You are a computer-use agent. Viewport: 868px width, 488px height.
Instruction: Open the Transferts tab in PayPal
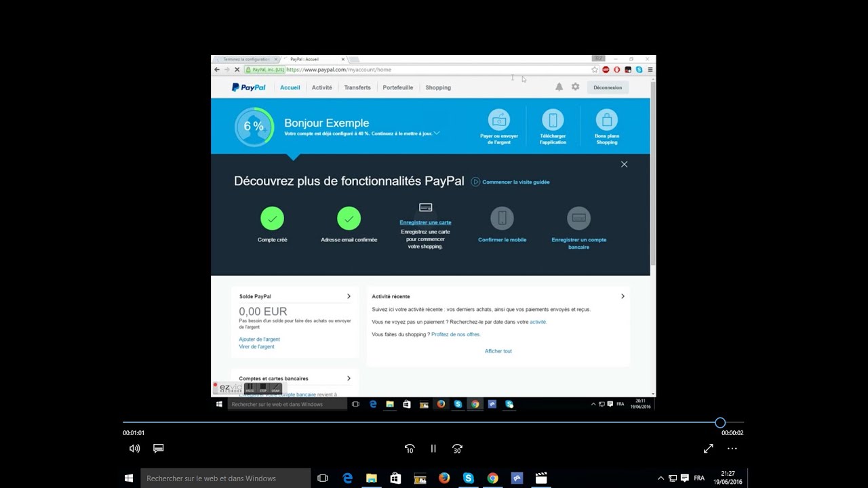click(x=357, y=87)
